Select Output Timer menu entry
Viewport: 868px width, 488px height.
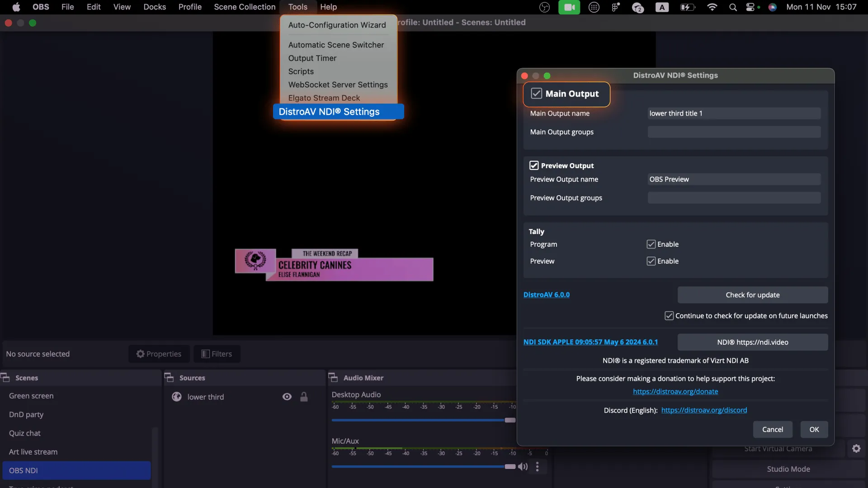(x=312, y=58)
